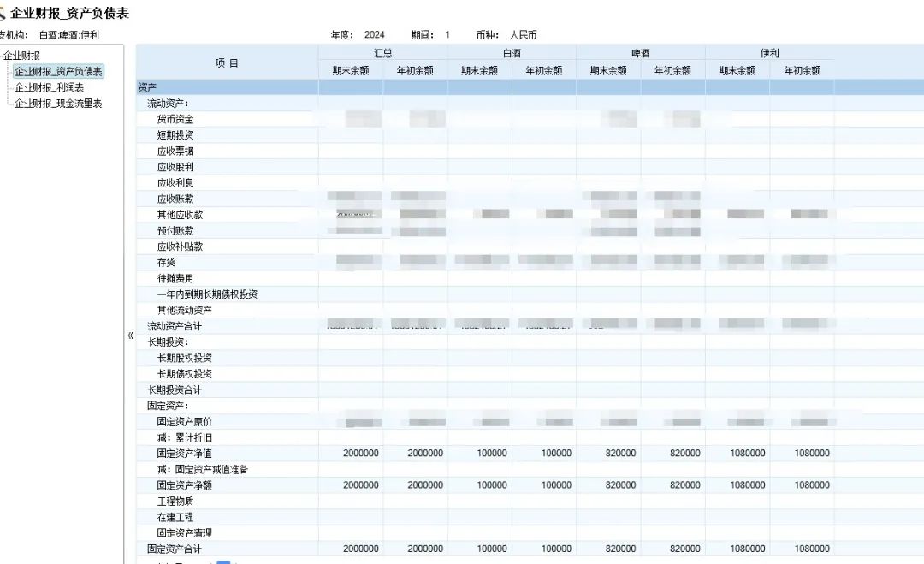Click the 汇总 column group header
This screenshot has height=564, width=924.
coord(382,53)
